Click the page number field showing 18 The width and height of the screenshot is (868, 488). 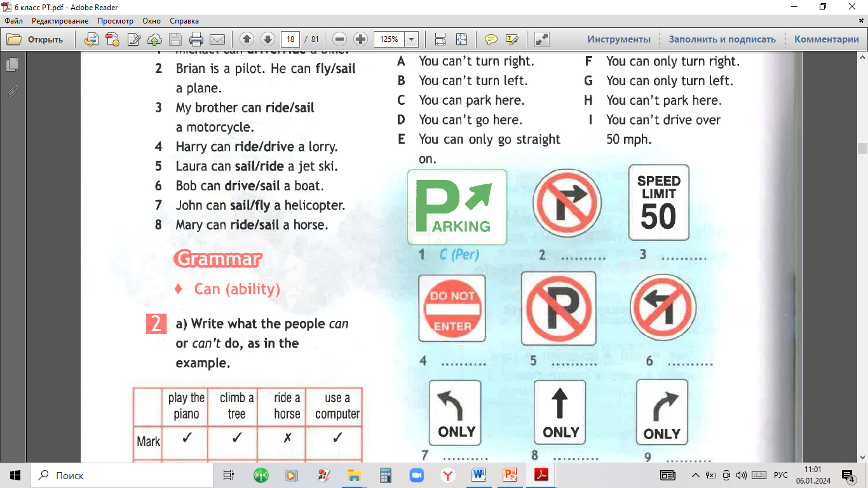(x=290, y=39)
